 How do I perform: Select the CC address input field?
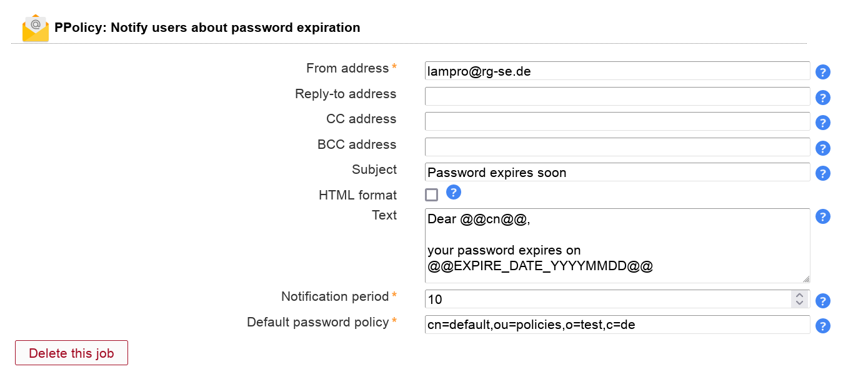617,121
